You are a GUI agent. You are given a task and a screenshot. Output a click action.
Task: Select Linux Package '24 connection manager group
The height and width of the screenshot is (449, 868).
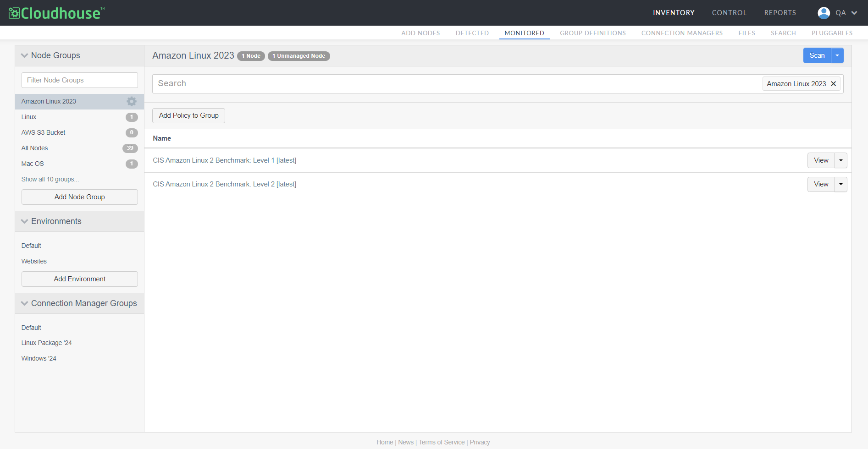[46, 343]
